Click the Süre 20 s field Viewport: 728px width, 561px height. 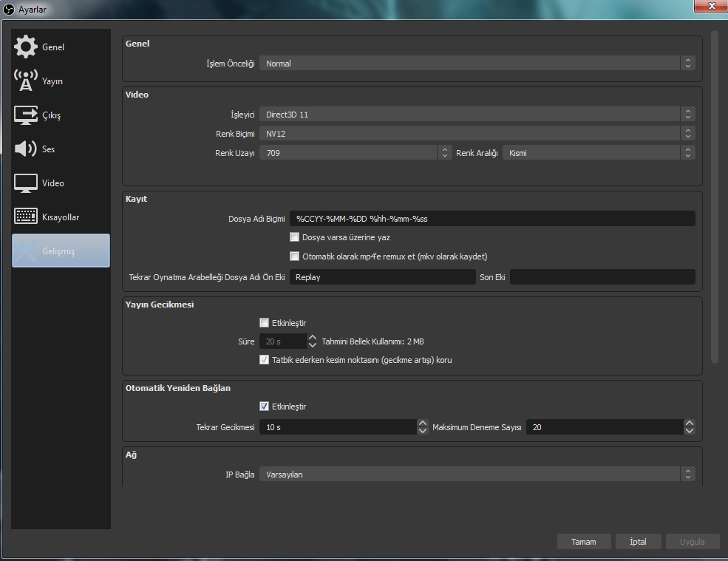coord(283,341)
